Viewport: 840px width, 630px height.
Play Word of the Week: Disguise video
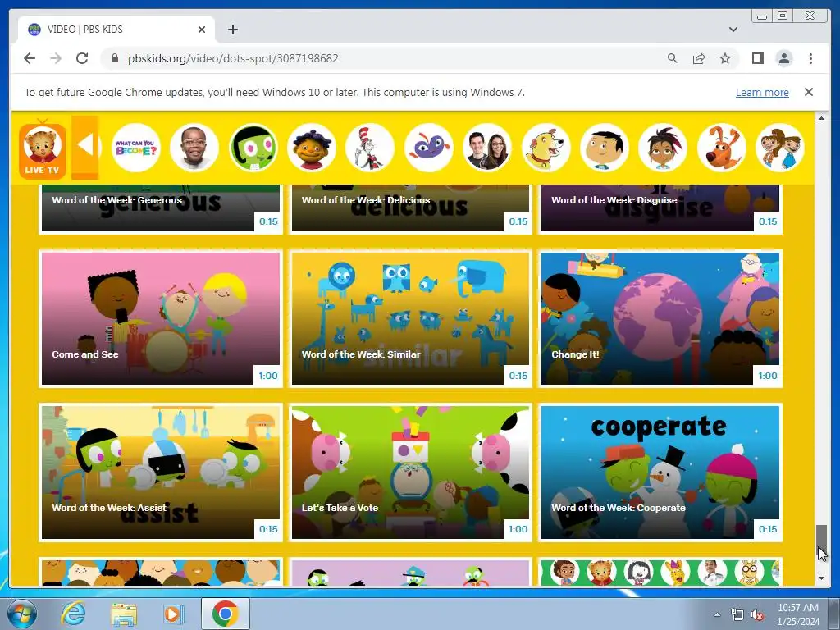click(660, 208)
